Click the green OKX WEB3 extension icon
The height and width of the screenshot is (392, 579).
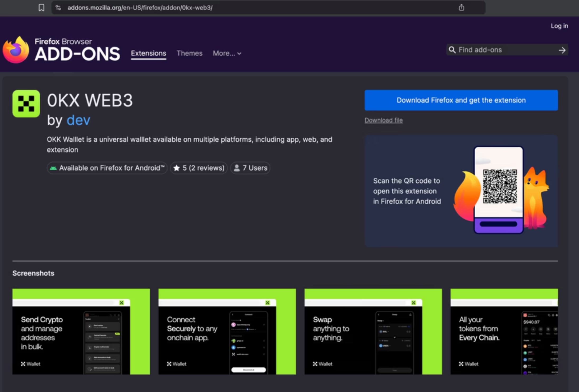tap(26, 104)
